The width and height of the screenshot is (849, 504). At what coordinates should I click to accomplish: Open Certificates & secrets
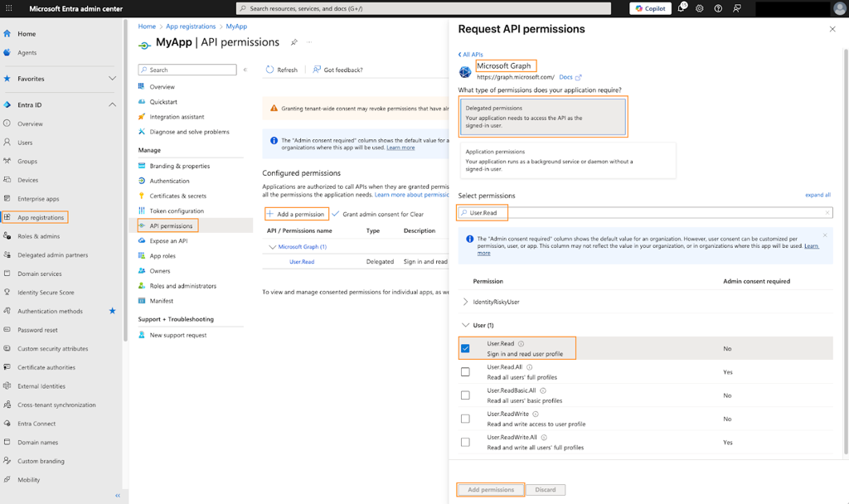click(x=178, y=196)
